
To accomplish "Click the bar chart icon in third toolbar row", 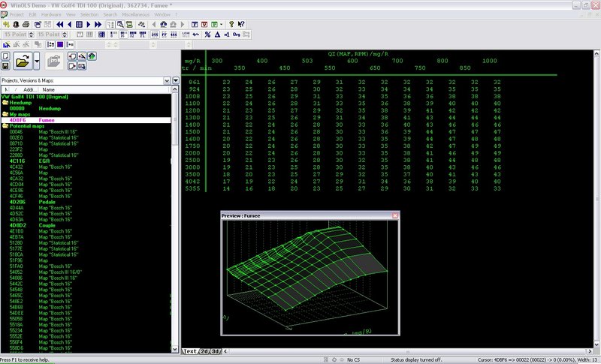I will tap(7, 45).
